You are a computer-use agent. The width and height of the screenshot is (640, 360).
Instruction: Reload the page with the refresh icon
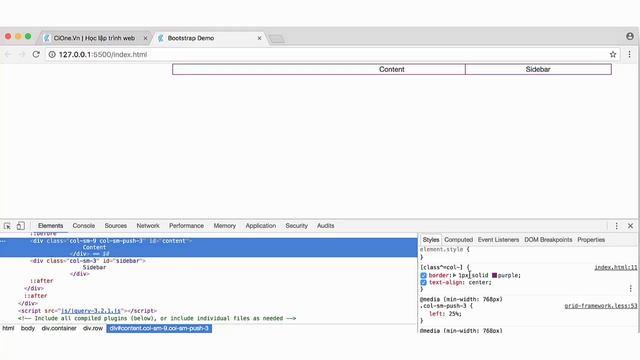click(36, 54)
